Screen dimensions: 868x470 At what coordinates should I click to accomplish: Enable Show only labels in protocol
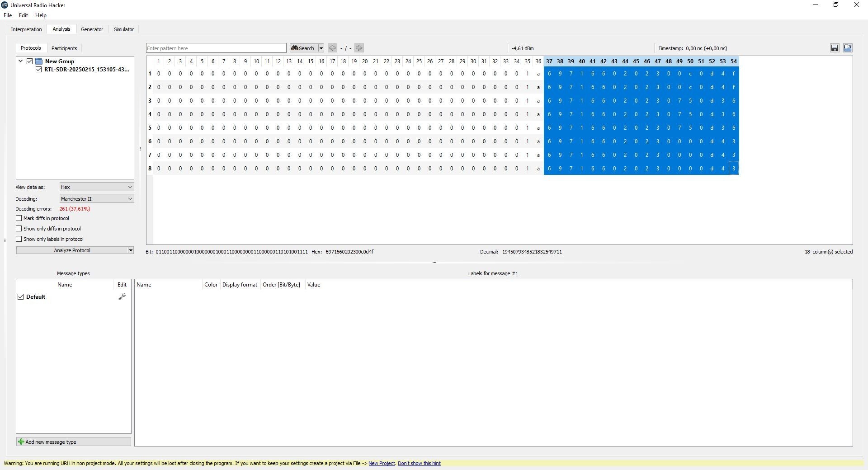pos(19,239)
